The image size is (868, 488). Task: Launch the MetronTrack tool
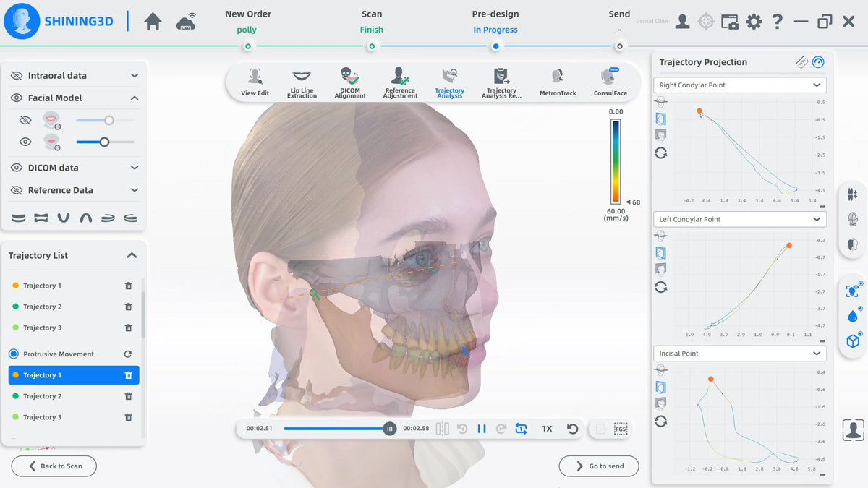tap(558, 82)
